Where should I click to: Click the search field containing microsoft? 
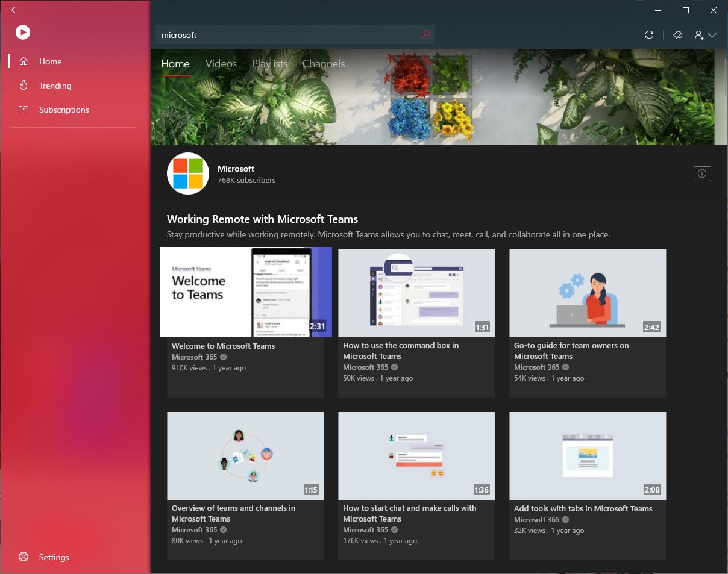coord(295,35)
